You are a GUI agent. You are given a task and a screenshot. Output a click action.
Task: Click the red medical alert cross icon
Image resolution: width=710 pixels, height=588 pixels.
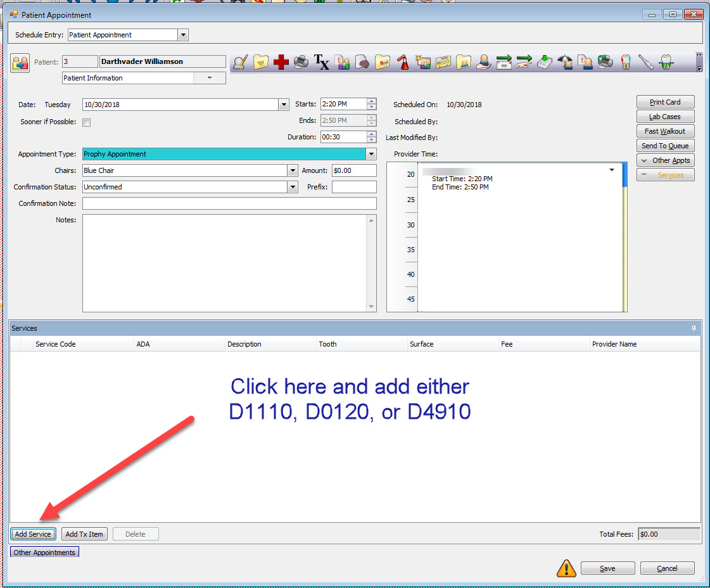(x=281, y=62)
